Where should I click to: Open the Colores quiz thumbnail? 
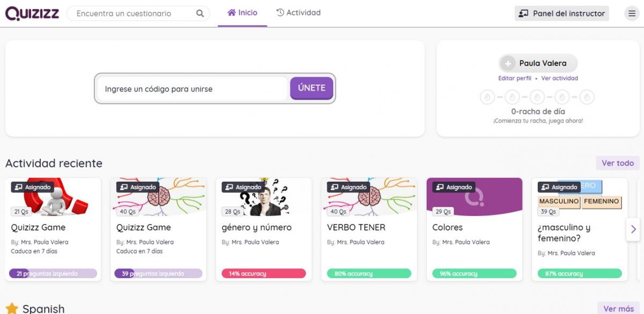click(474, 197)
